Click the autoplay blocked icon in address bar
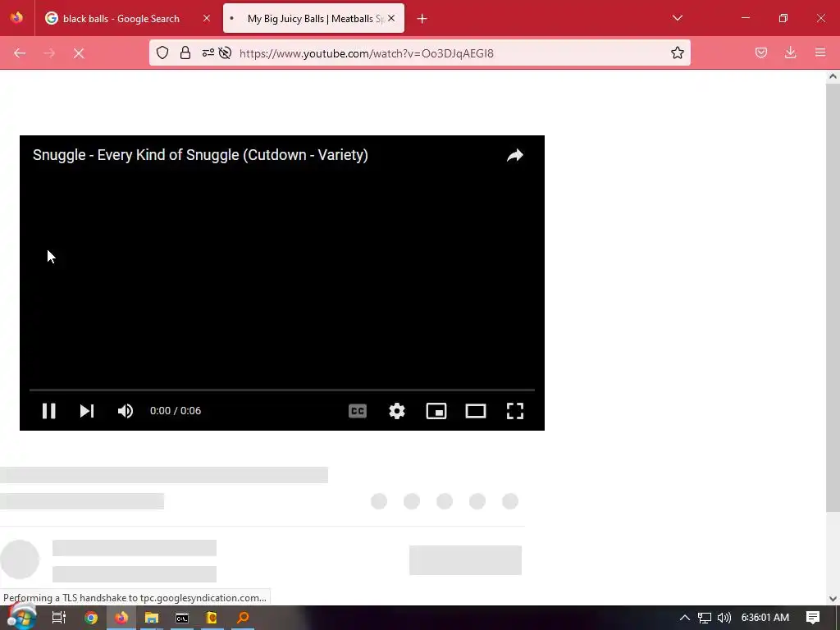Viewport: 840px width, 630px height. (225, 53)
